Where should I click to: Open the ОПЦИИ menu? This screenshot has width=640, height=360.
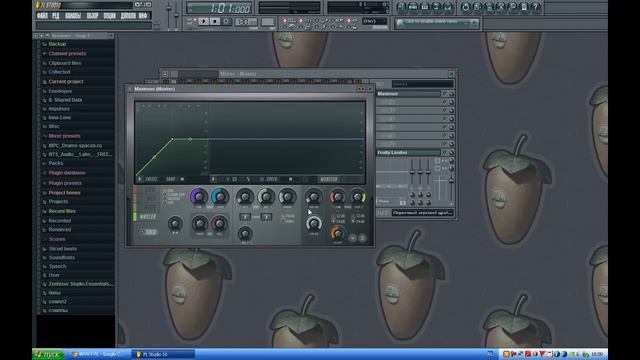[x=109, y=16]
